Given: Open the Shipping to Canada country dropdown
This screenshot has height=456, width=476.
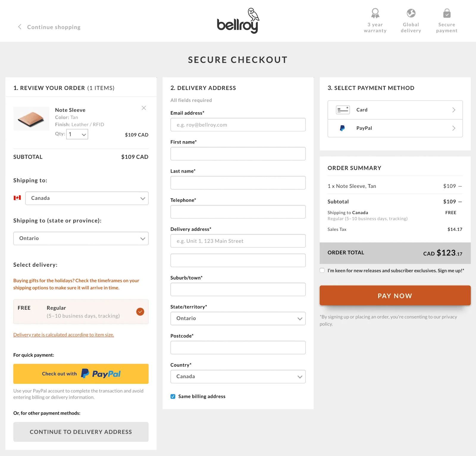Looking at the screenshot, I should tap(87, 198).
